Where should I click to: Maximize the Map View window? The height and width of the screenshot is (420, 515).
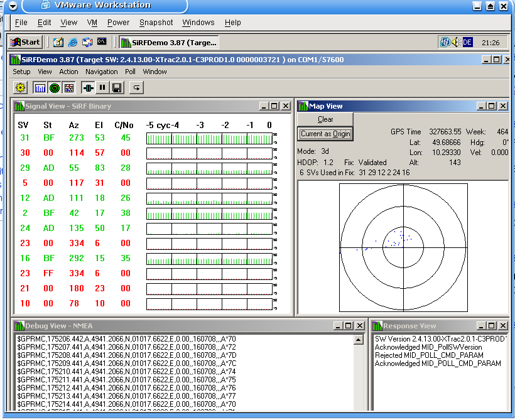click(491, 105)
